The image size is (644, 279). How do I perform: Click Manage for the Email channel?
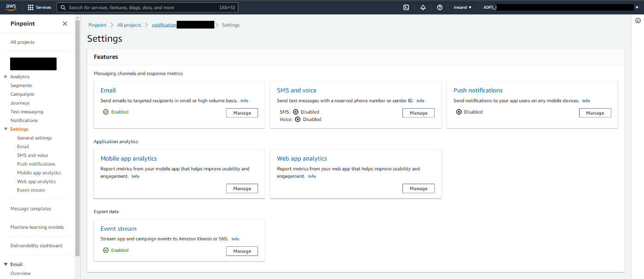241,113
